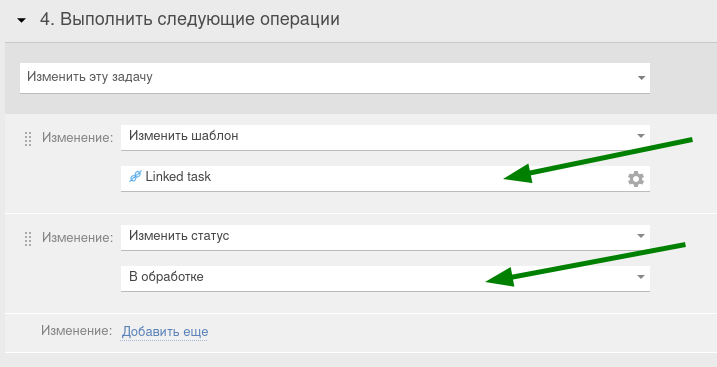Viewport: 717px width, 367px height.
Task: Click arrow of 'Изменить эту задачу' combo box
Action: pyautogui.click(x=641, y=78)
